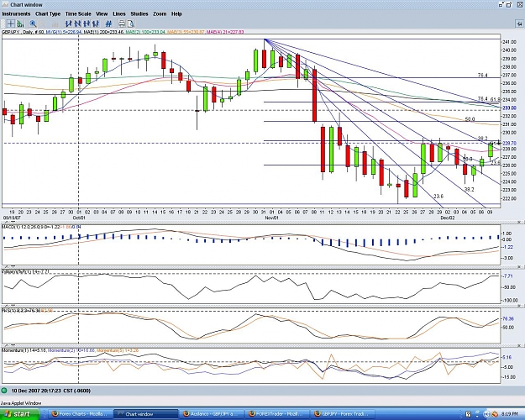Maximize the Chart window
This screenshot has width=525, height=420.
pos(509,5)
